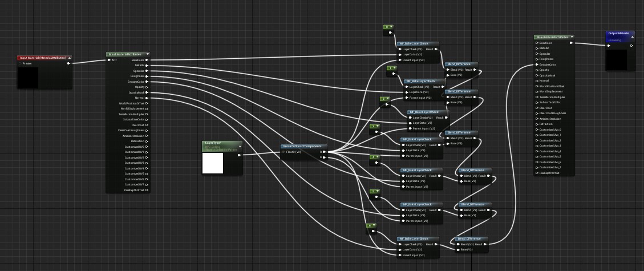
Task: Click the BaseColor output pin on BreakMaterialAttributes
Action: click(147, 59)
